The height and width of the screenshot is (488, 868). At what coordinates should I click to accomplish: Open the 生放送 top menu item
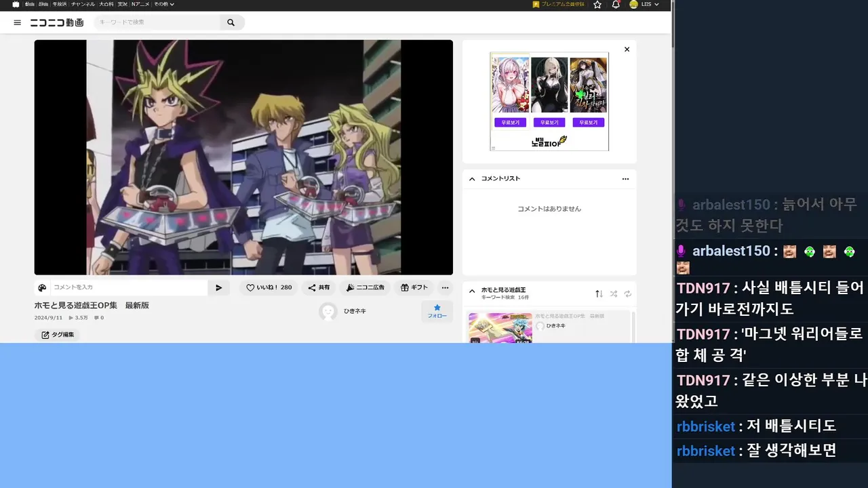59,4
